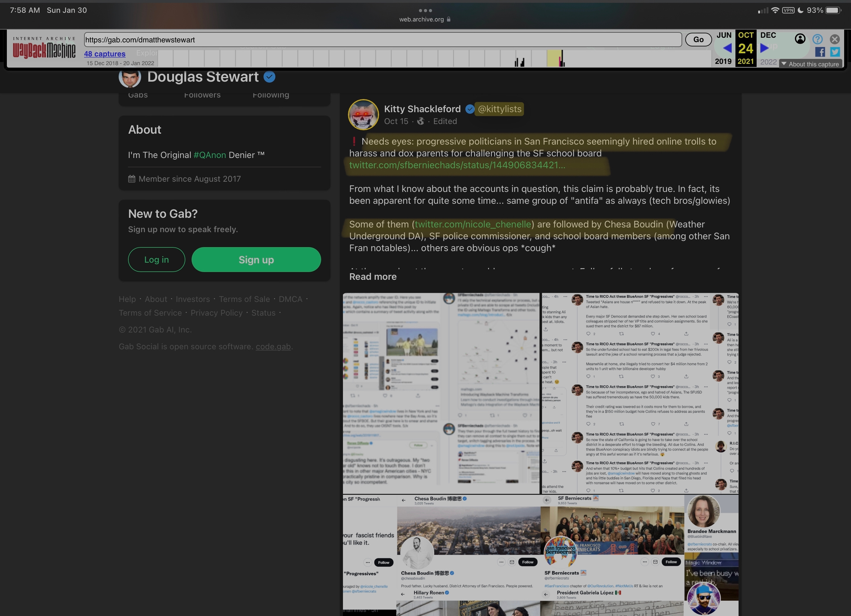The width and height of the screenshot is (851, 616).
Task: Open bottom Chesa Boudin profiles image
Action: 540,555
